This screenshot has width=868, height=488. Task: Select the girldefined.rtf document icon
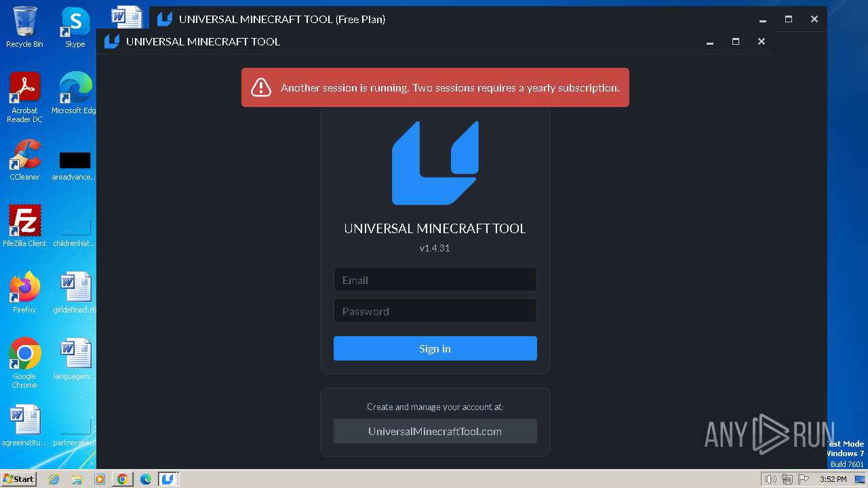coord(75,293)
